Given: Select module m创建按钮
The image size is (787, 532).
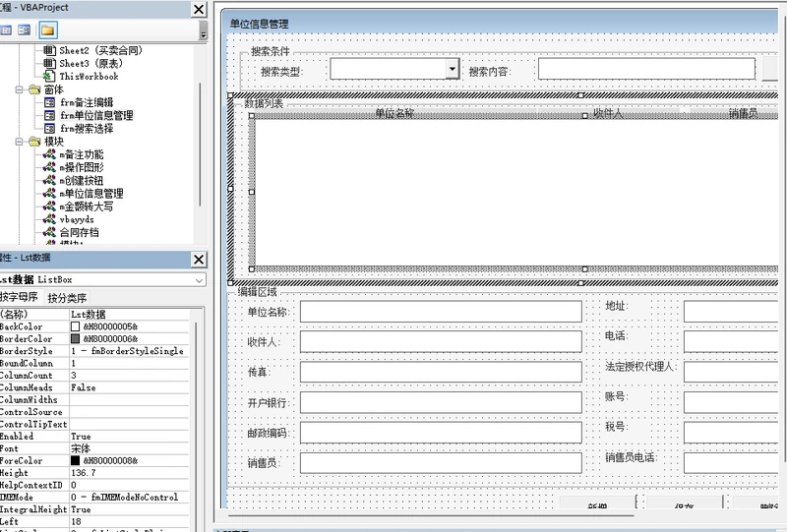Looking at the screenshot, I should click(82, 180).
